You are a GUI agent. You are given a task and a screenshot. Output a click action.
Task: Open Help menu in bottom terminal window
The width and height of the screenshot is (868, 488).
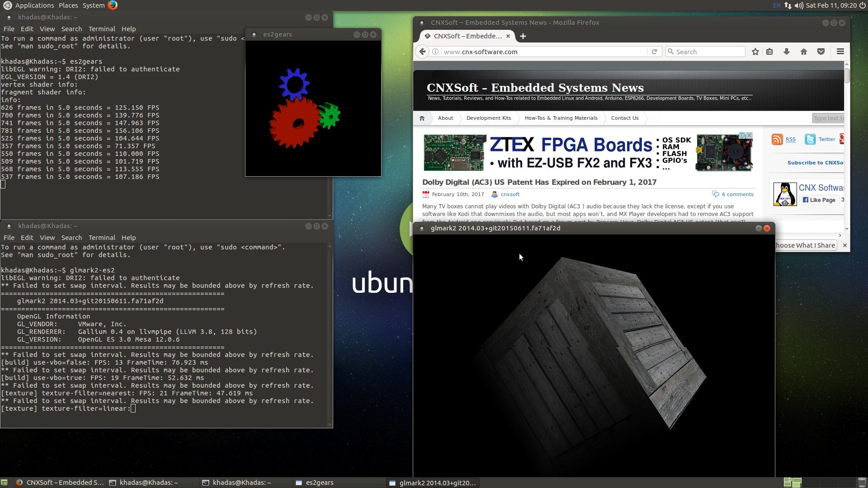coord(128,237)
